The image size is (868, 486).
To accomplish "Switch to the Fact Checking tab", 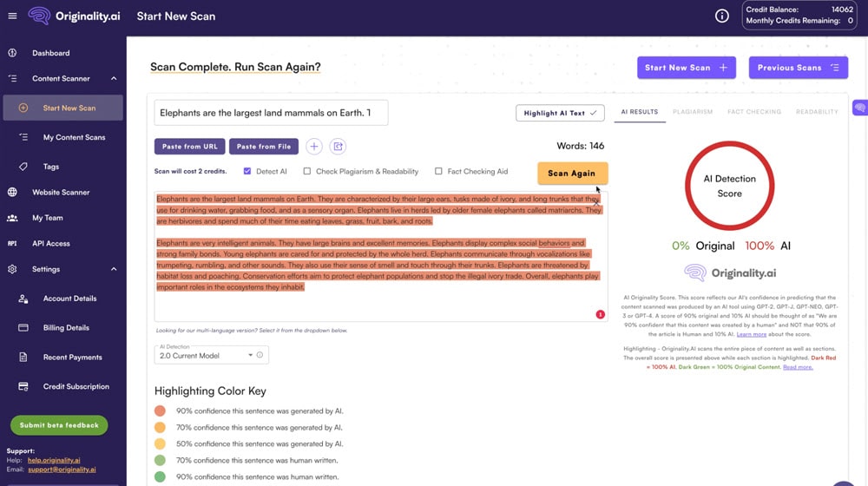I will pos(754,112).
